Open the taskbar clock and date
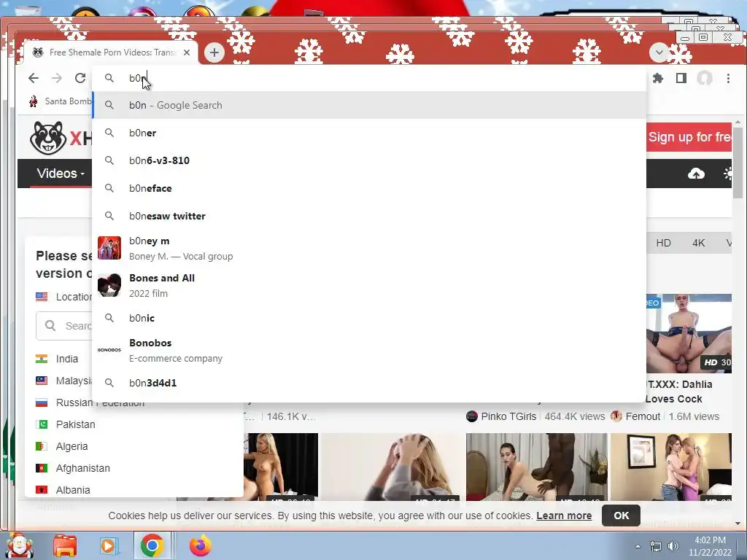 (x=710, y=546)
